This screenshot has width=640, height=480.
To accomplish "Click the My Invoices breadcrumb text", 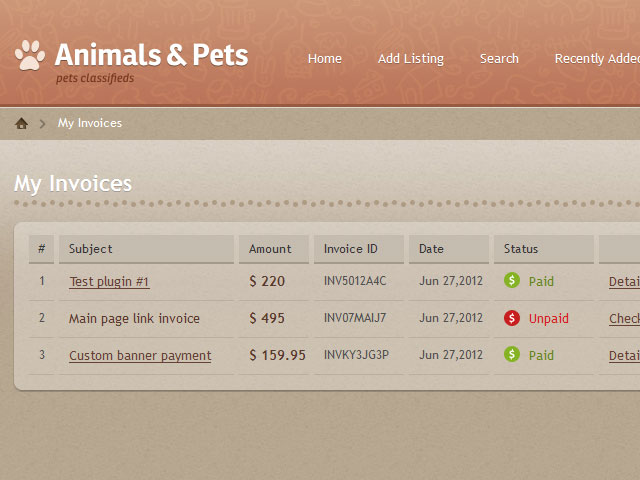I will tap(90, 123).
